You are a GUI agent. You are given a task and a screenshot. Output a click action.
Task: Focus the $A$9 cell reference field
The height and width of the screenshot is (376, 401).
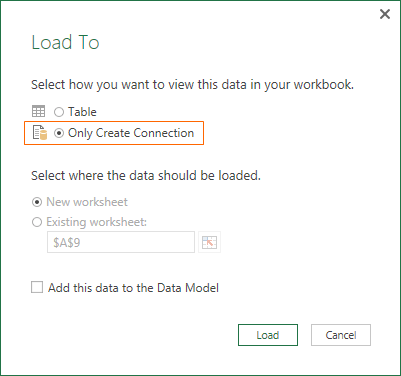pyautogui.click(x=121, y=242)
